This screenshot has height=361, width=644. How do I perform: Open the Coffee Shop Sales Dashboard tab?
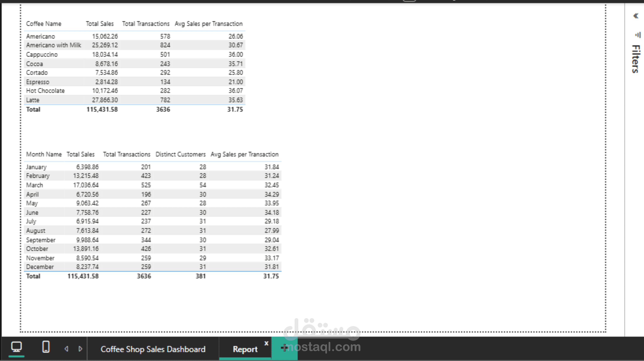[x=153, y=349]
